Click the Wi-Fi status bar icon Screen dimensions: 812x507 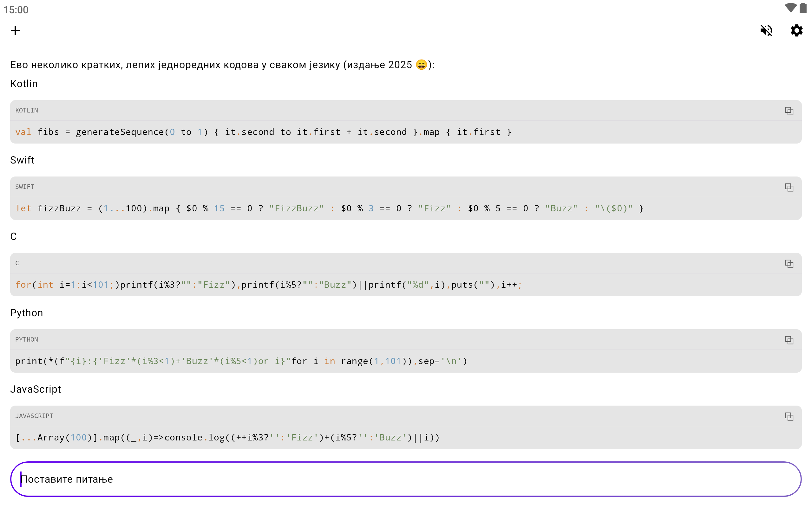pyautogui.click(x=790, y=8)
